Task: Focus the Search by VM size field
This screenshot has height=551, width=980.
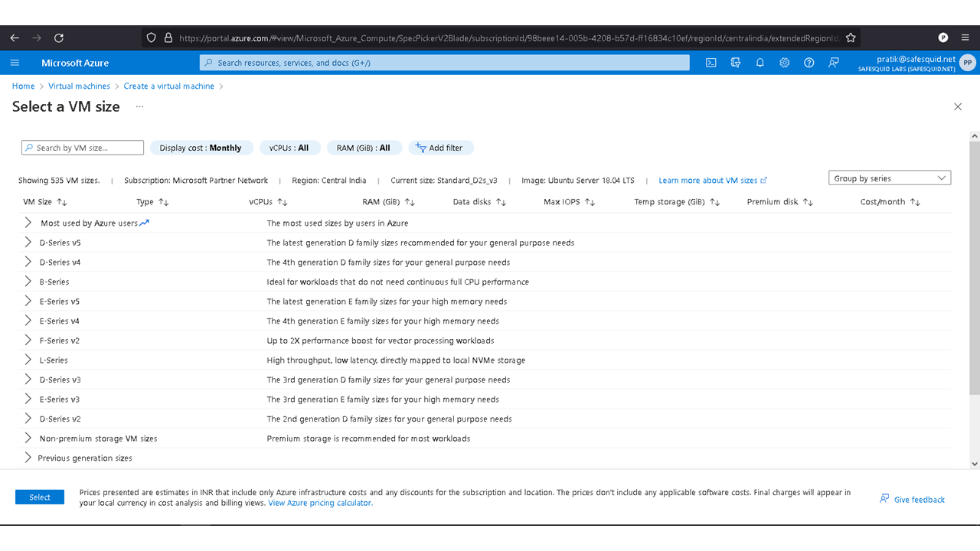Action: click(83, 148)
